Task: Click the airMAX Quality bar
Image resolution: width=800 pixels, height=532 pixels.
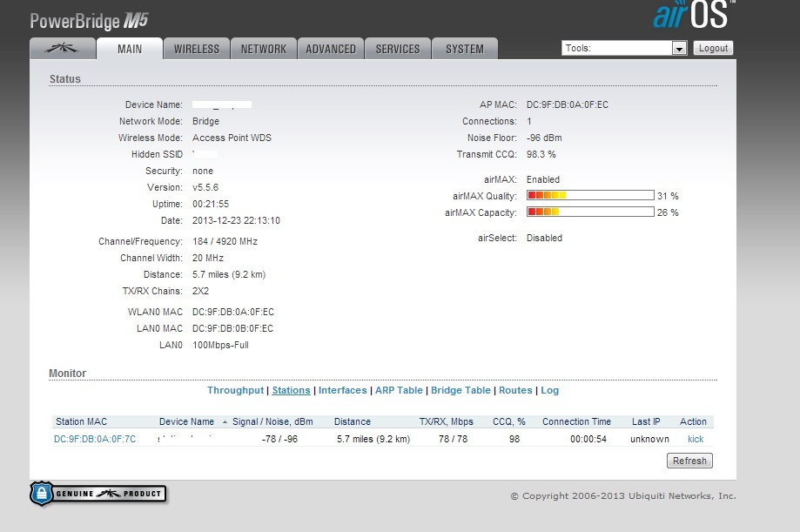Action: [590, 196]
